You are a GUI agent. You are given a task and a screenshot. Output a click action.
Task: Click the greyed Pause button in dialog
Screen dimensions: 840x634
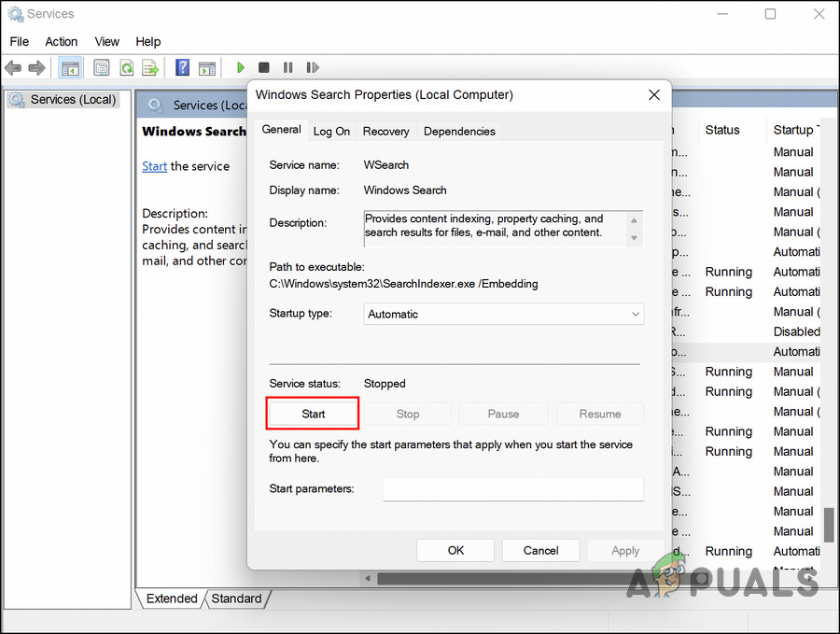(x=503, y=414)
